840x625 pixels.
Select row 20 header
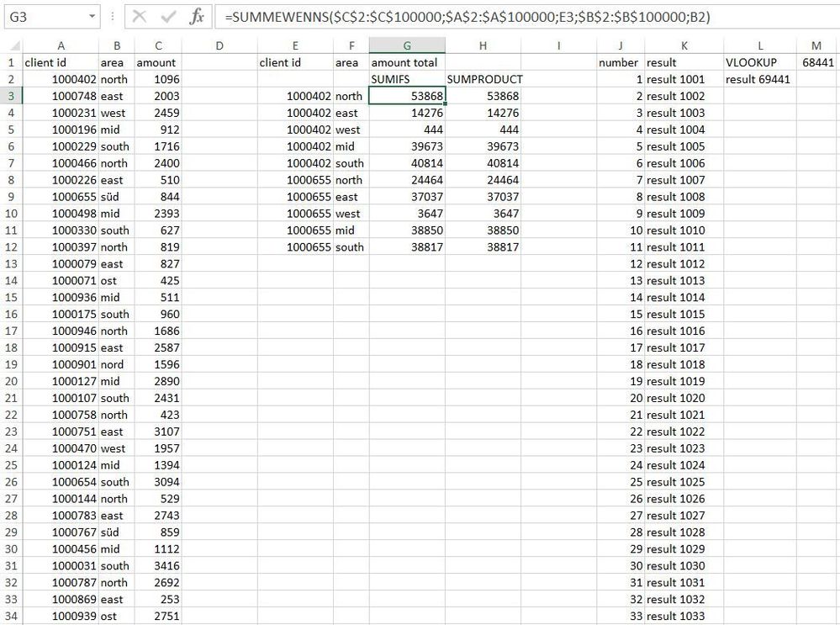(x=11, y=381)
